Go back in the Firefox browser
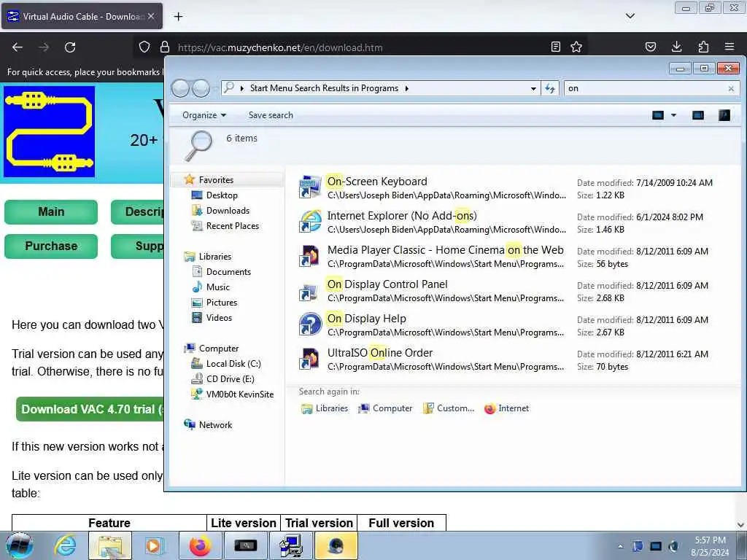 18,47
